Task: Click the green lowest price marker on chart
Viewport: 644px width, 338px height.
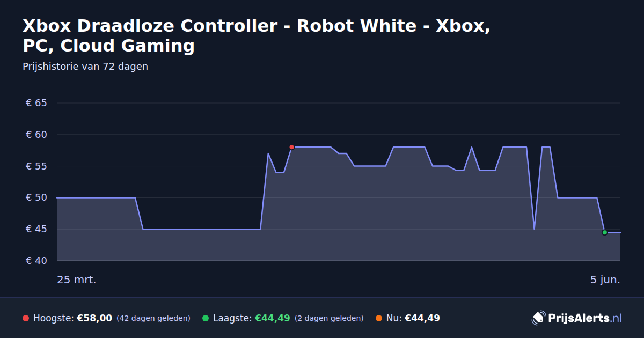Action: [604, 232]
